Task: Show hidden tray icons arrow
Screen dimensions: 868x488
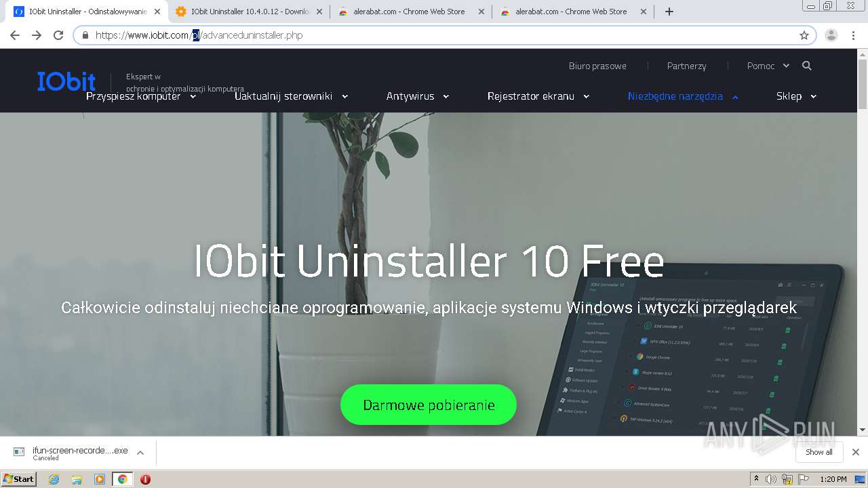Action: (757, 479)
